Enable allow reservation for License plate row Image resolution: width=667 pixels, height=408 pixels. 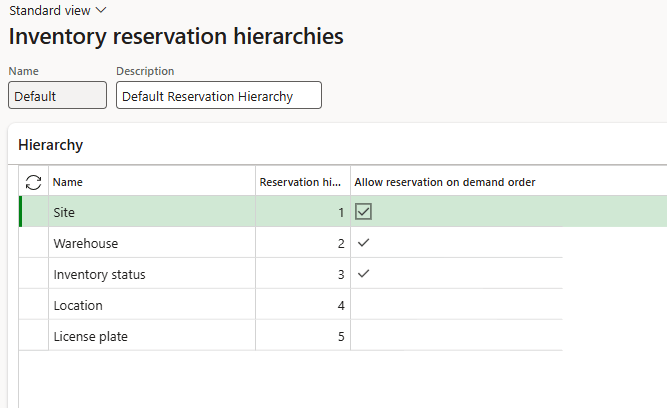pyautogui.click(x=363, y=336)
